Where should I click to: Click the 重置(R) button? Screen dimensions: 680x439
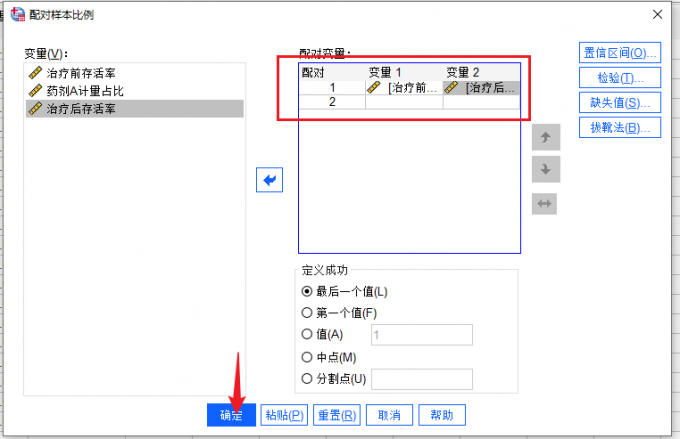[337, 415]
